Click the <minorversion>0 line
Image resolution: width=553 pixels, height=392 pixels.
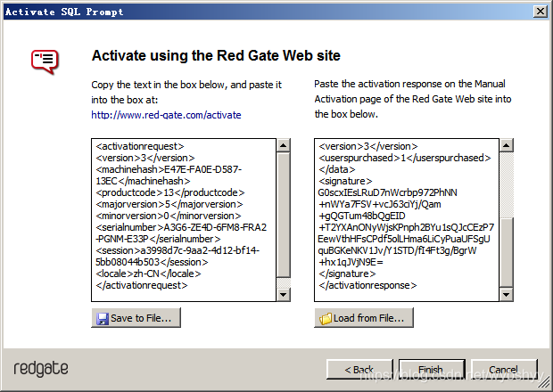pyautogui.click(x=169, y=216)
